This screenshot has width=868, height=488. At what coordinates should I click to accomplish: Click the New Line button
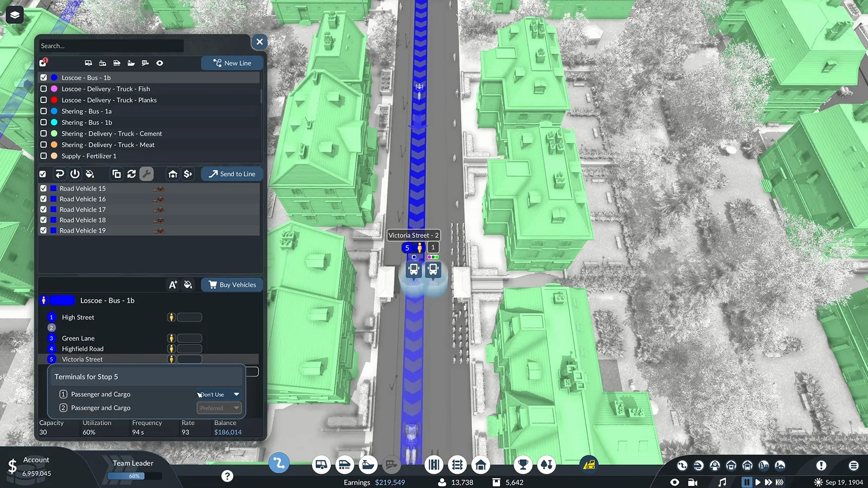coord(232,63)
